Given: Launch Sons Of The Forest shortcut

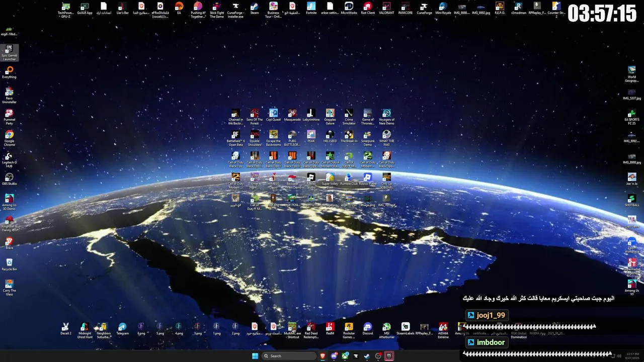Looking at the screenshot, I should 255,117.
